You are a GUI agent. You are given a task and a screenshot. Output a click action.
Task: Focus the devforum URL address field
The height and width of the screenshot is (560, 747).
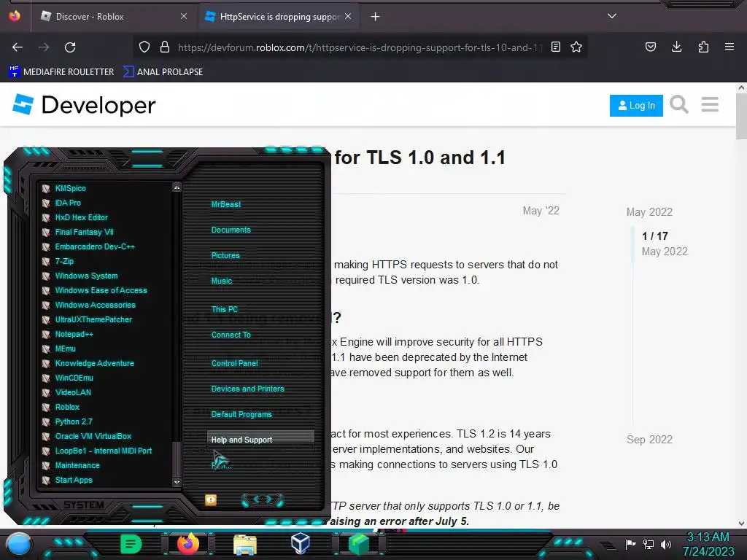360,47
